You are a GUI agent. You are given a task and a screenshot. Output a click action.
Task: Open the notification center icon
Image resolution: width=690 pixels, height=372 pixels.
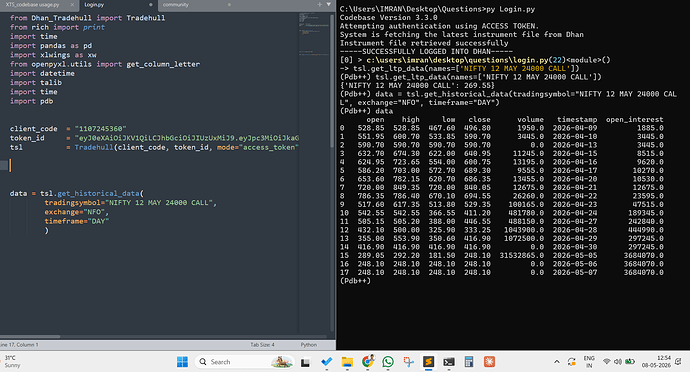679,362
